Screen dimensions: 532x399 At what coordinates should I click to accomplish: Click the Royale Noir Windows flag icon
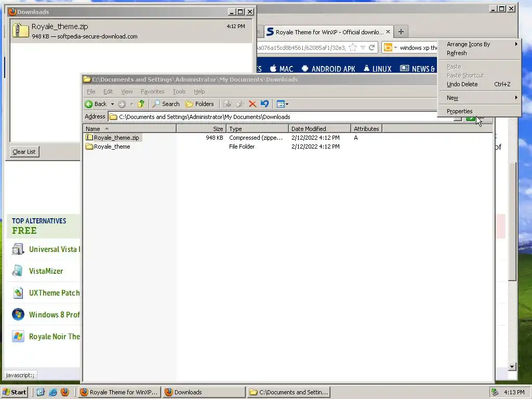(18, 337)
